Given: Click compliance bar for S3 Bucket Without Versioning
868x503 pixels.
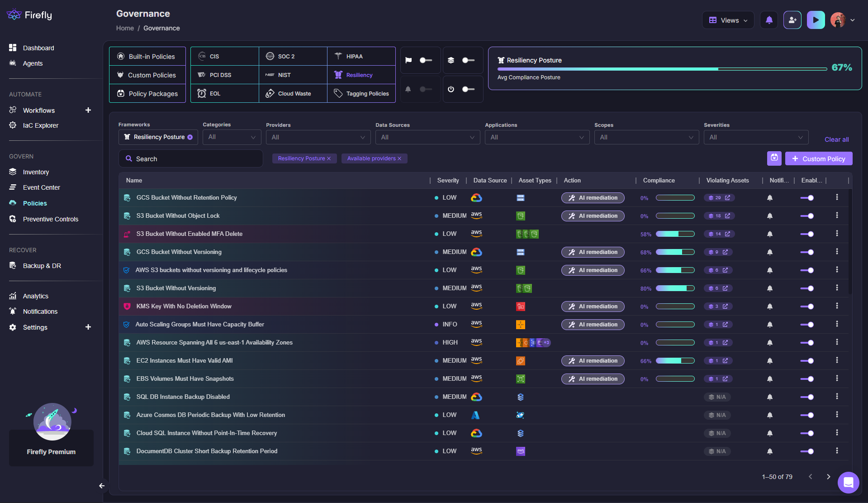Looking at the screenshot, I should [x=675, y=288].
